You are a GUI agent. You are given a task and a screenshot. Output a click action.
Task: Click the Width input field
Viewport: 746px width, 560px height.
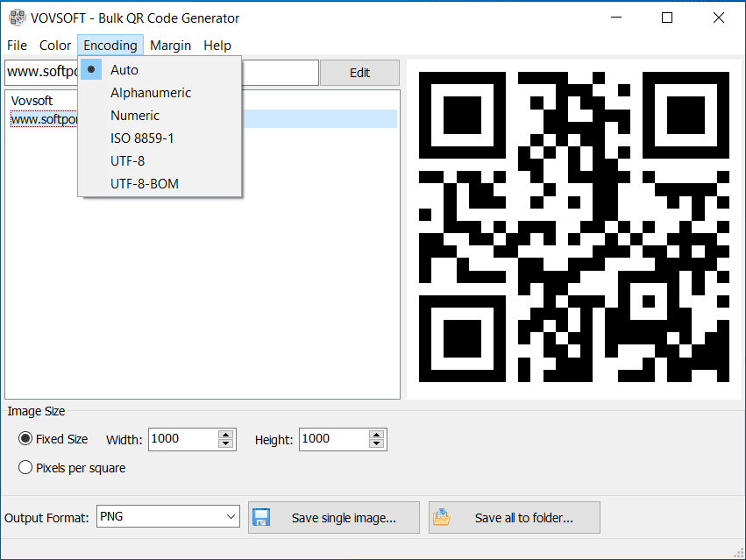[x=183, y=439]
